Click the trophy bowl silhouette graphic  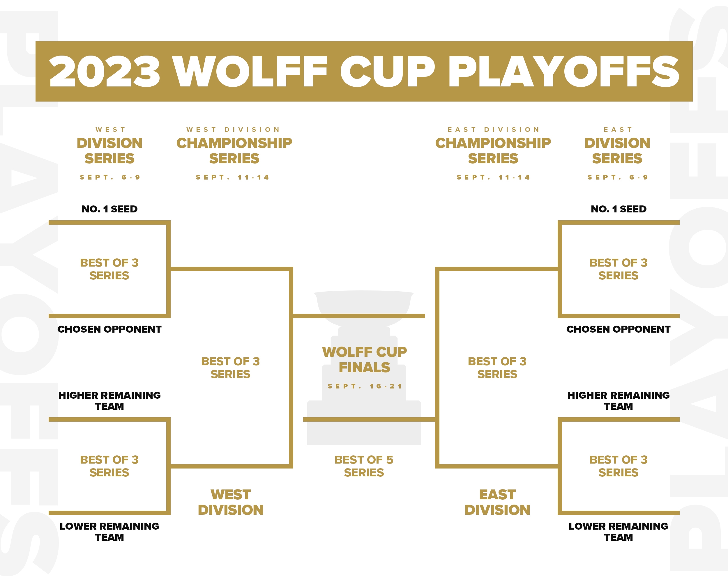[x=364, y=302]
